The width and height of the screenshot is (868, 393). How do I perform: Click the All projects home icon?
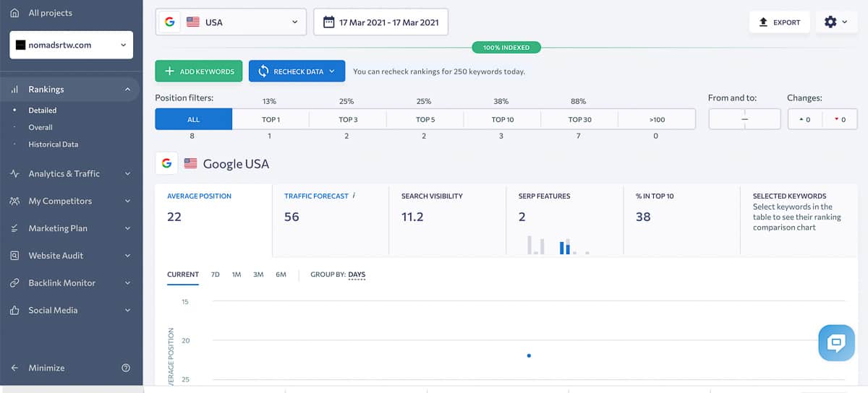14,13
